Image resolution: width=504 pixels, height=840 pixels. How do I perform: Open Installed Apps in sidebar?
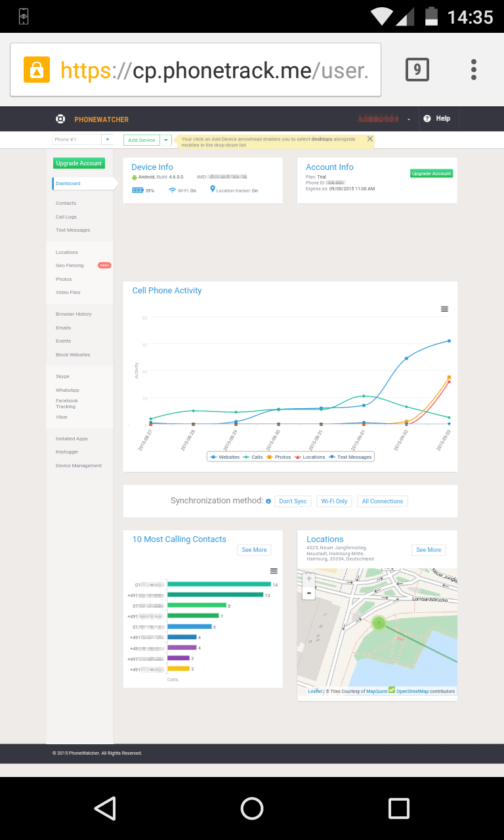(x=72, y=439)
